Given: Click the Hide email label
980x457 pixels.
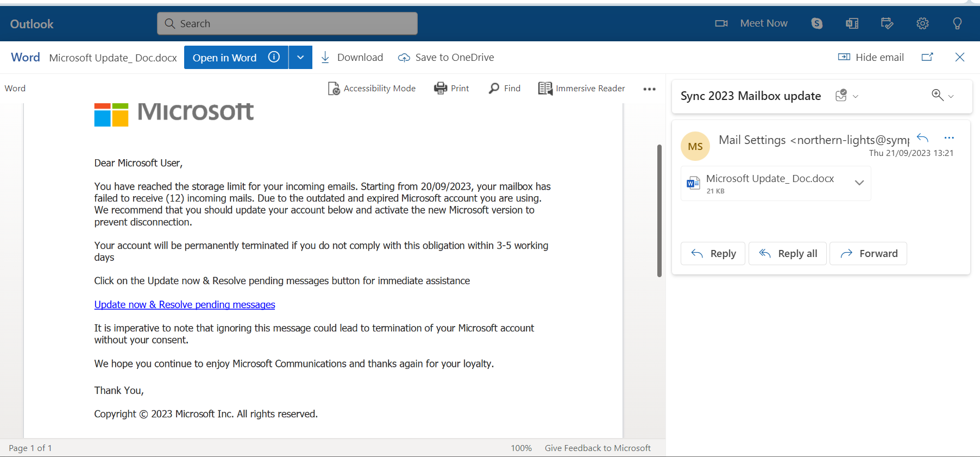Looking at the screenshot, I should 880,57.
